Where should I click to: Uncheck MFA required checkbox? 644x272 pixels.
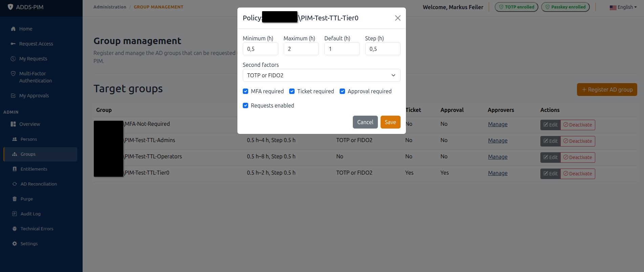pos(245,91)
